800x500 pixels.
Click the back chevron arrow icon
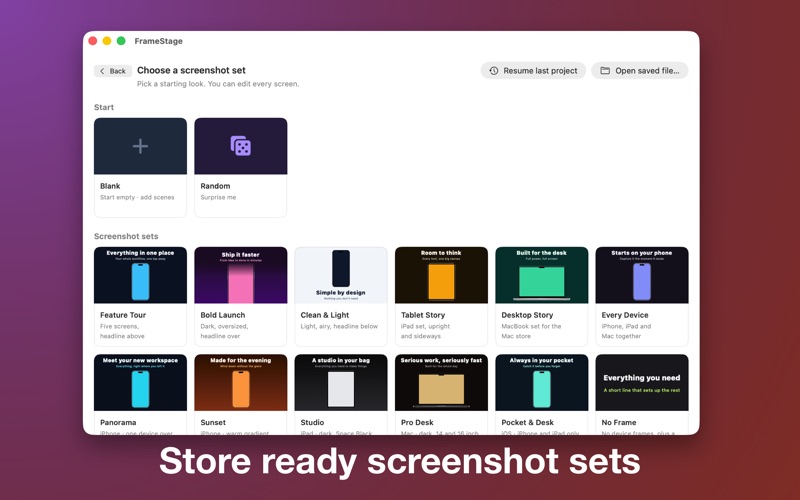pos(102,71)
